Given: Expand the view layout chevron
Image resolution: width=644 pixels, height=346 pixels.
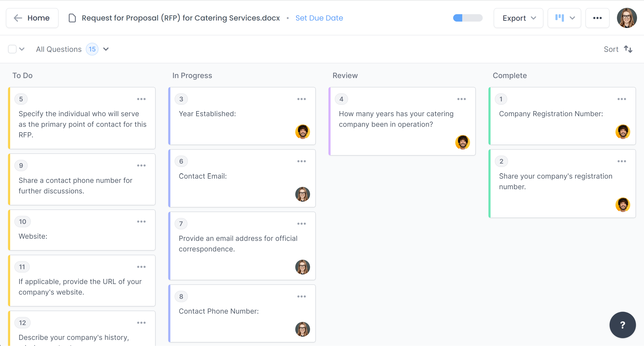Looking at the screenshot, I should [572, 18].
